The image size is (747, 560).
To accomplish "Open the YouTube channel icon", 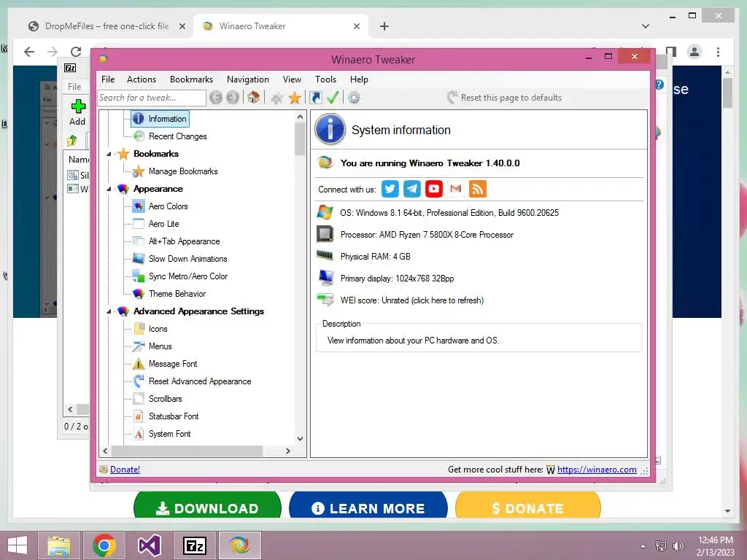I will click(434, 189).
